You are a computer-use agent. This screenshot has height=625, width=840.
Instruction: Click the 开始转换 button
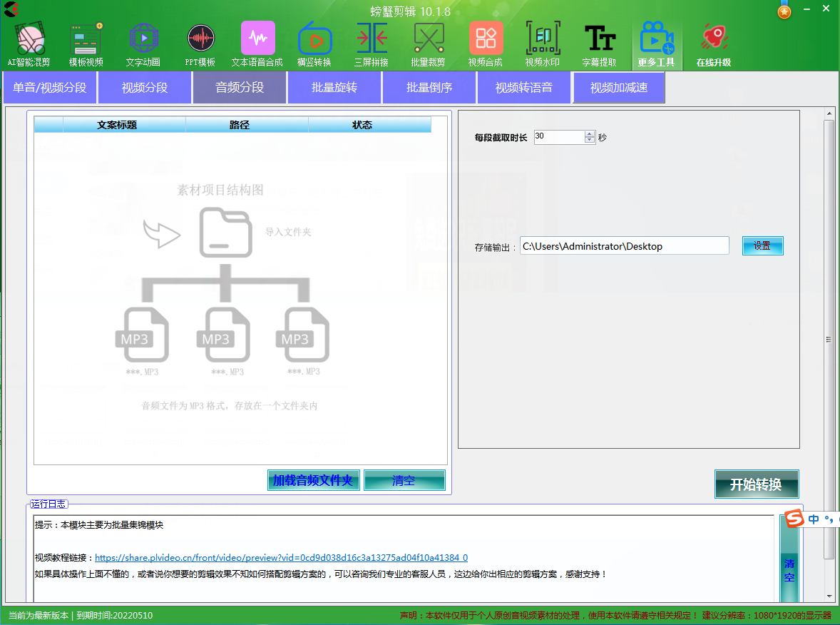(x=757, y=484)
